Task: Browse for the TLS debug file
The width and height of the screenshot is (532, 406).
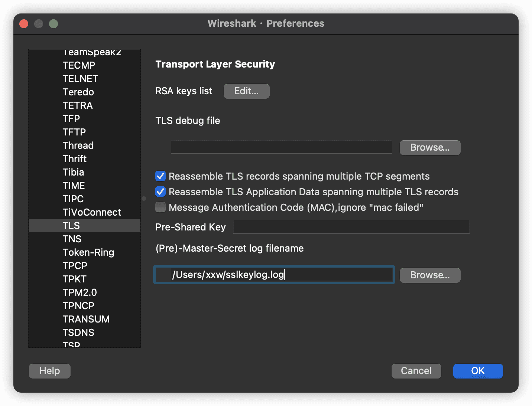Action: point(430,148)
